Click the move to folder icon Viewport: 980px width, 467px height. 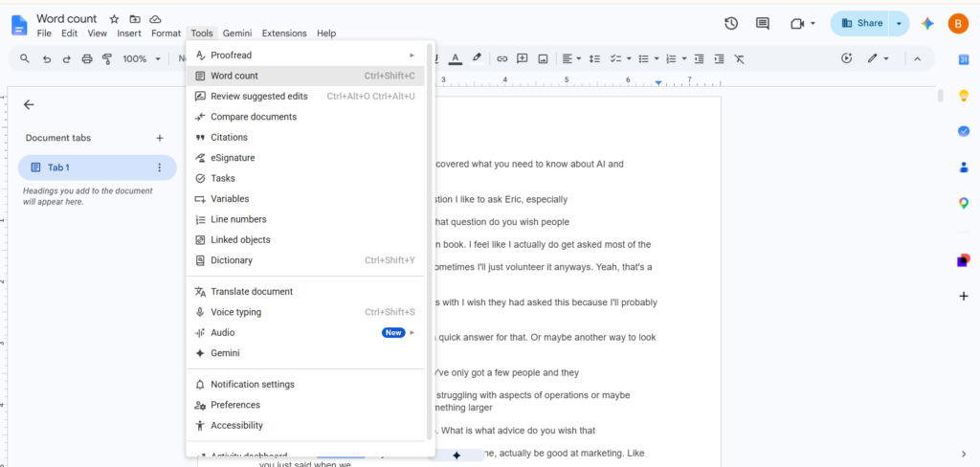pos(134,19)
